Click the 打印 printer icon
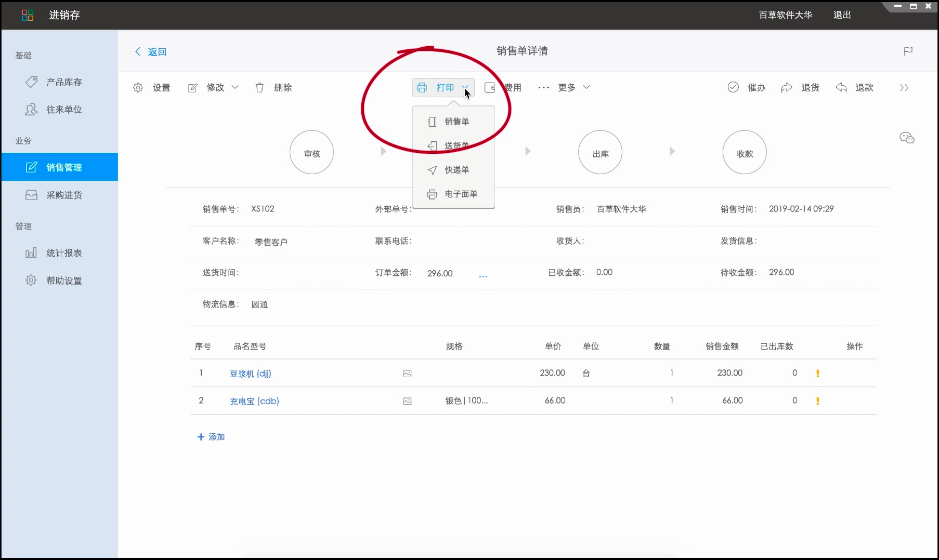 pyautogui.click(x=422, y=87)
